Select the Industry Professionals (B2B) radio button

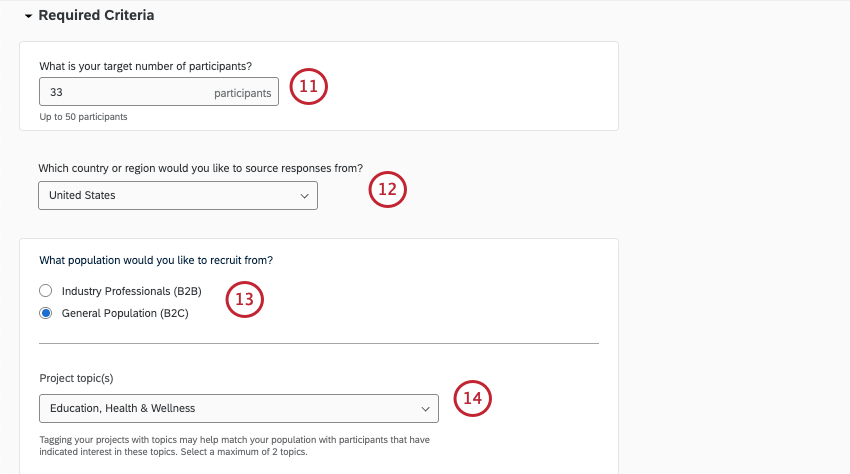pyautogui.click(x=45, y=291)
